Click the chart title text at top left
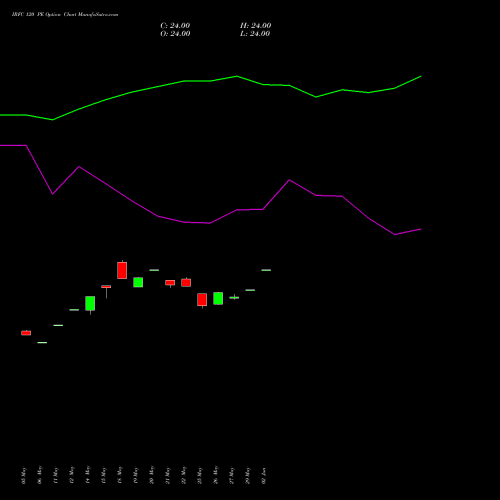500x500 pixels. [x=65, y=15]
